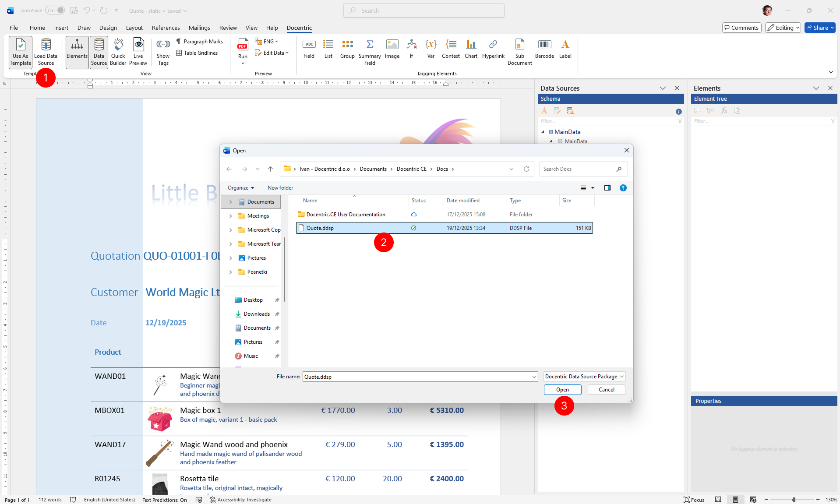The image size is (840, 504).
Task: Toggle Table Gridlines
Action: 197,53
